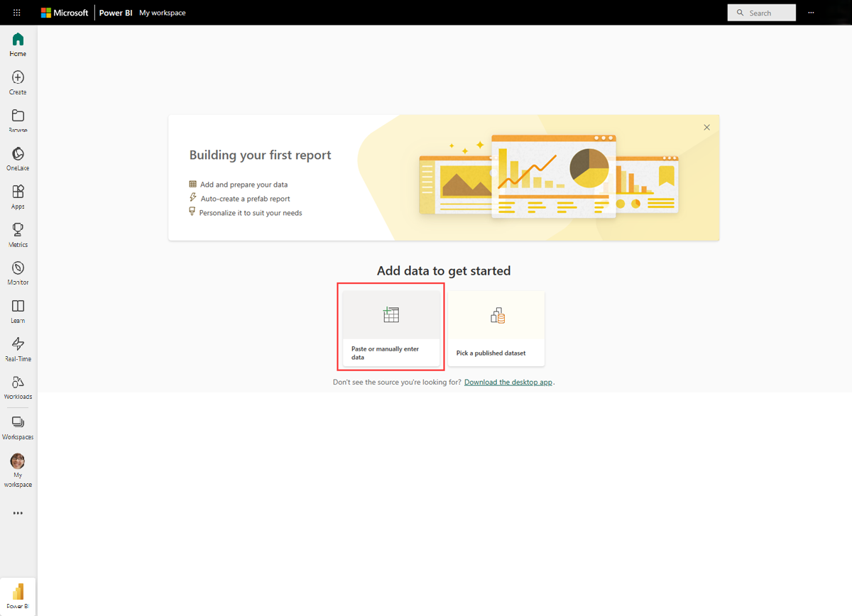This screenshot has height=616, width=852.
Task: Open Metrics from the sidebar
Action: (x=18, y=235)
